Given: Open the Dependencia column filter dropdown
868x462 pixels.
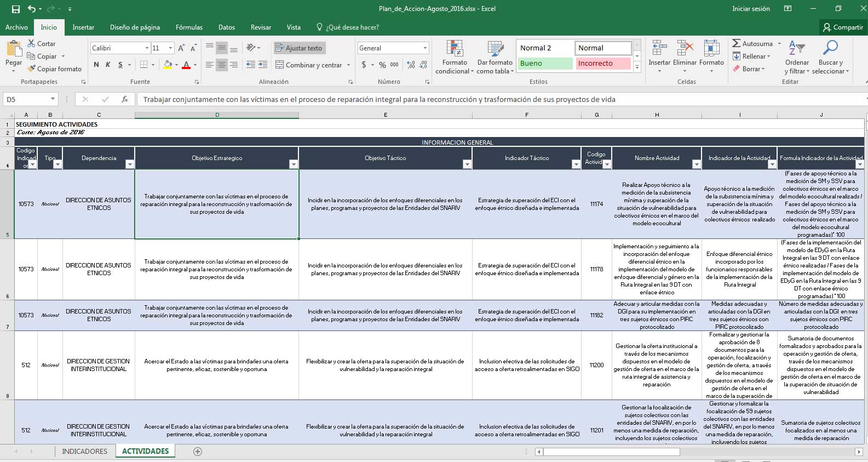Looking at the screenshot, I should pyautogui.click(x=130, y=164).
